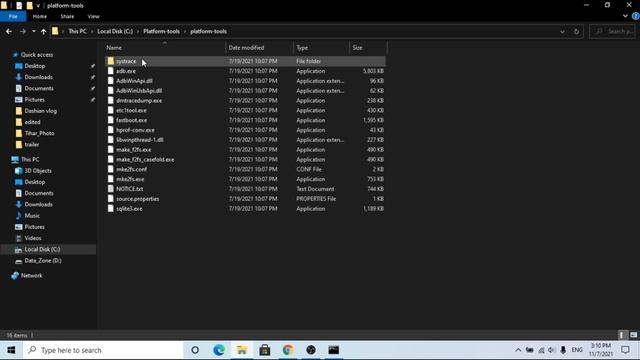This screenshot has width=640, height=360.
Task: Click taskbar search box
Action: (103, 350)
